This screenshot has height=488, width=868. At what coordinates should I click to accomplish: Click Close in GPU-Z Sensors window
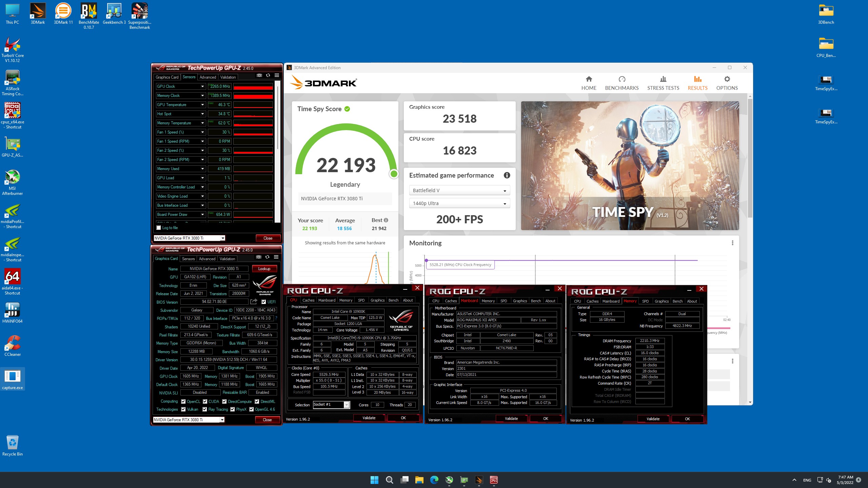tap(268, 238)
